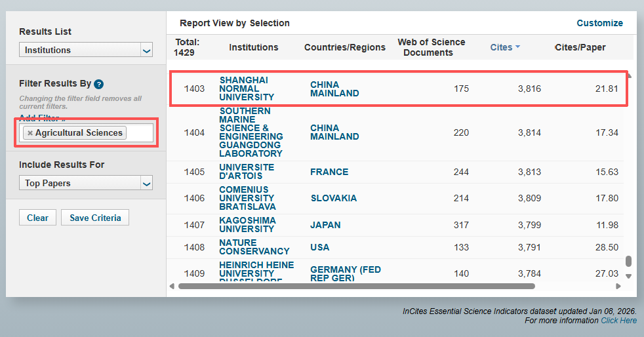
Task: Open the Results List Institutions dropdown
Action: pos(86,50)
